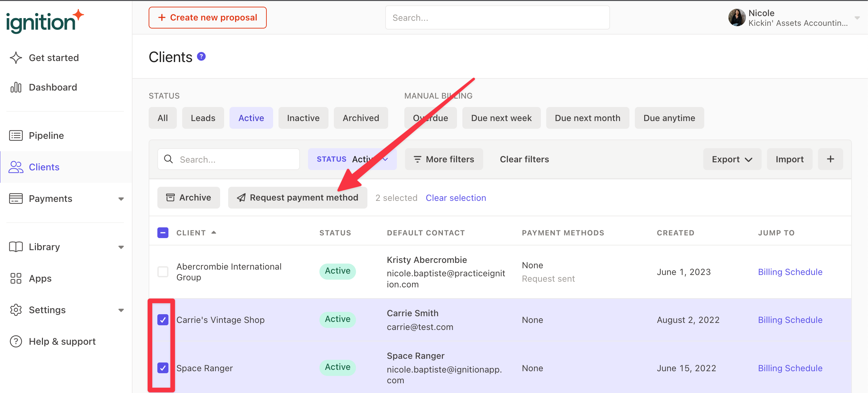Focus the top global search field
Image resolution: width=868 pixels, height=393 pixels.
click(497, 17)
